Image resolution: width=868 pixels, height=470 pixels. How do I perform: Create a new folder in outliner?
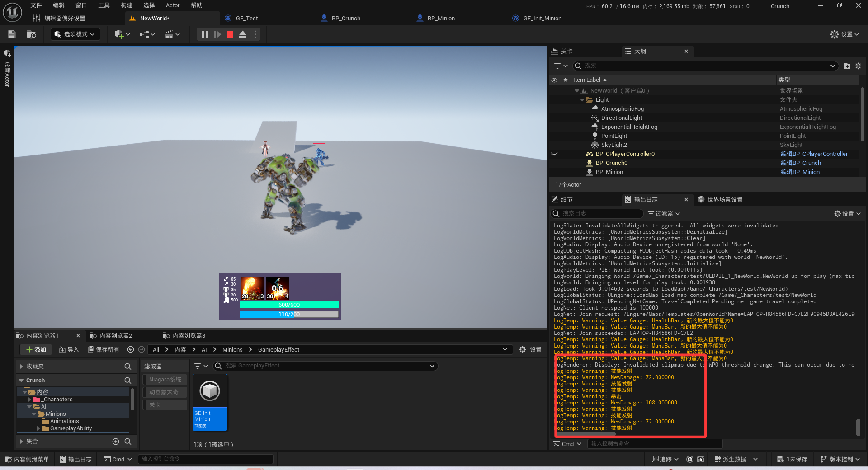coord(847,66)
